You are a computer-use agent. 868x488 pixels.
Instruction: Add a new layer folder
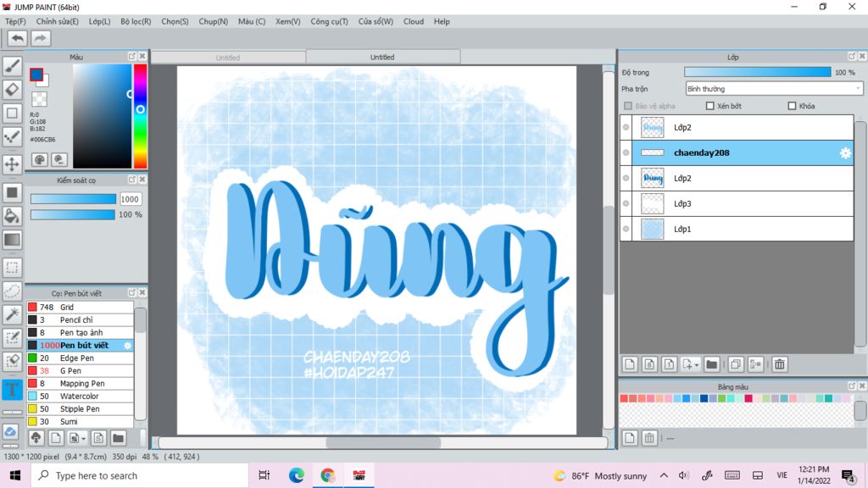tap(711, 364)
